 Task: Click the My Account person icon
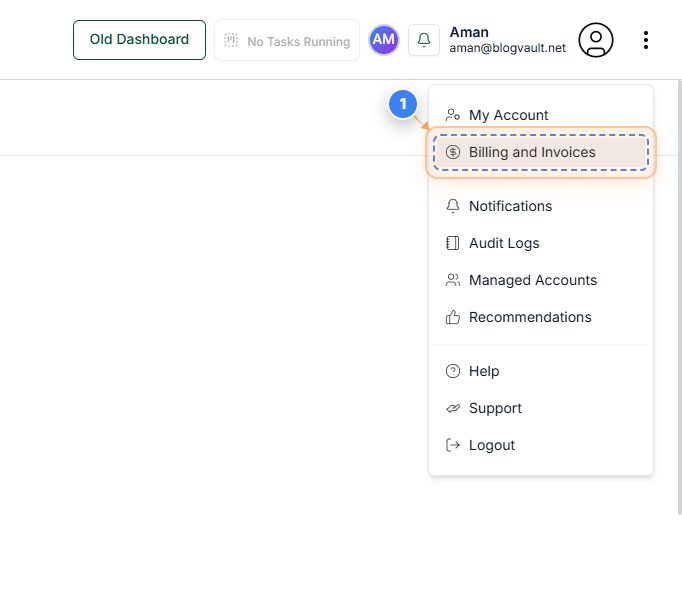[x=453, y=115]
